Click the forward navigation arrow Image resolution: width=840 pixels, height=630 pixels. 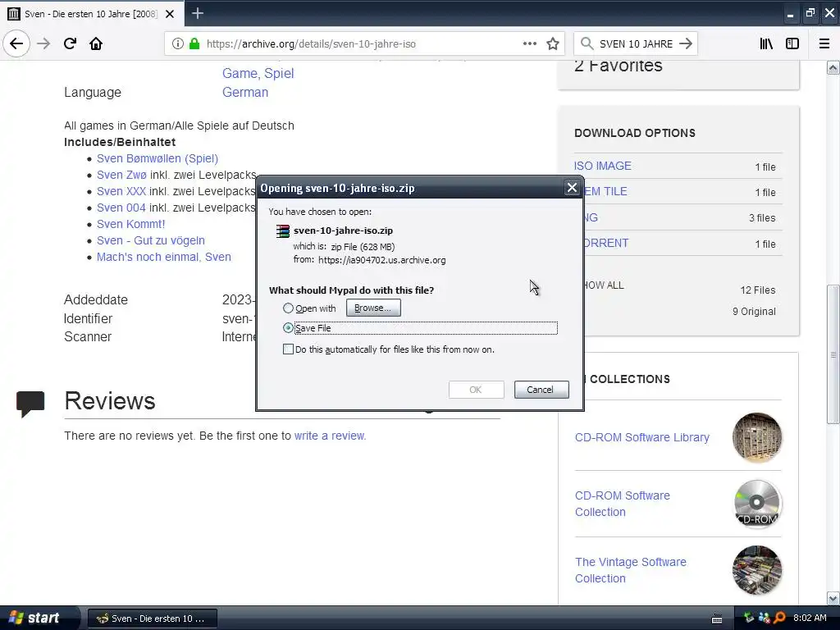click(43, 43)
